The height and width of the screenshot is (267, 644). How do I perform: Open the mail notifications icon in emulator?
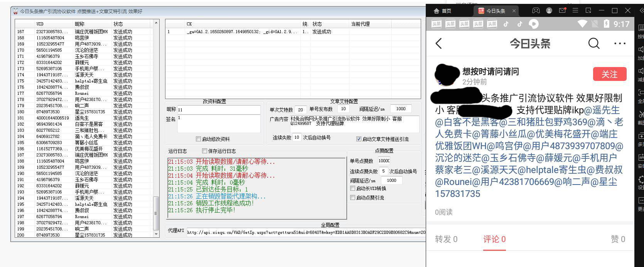(562, 10)
